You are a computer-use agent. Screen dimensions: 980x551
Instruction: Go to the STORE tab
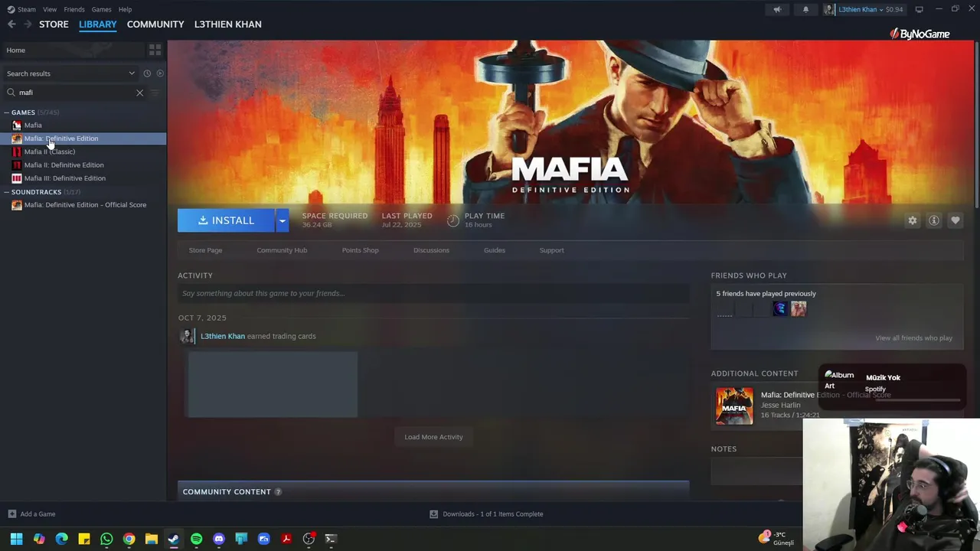pyautogui.click(x=54, y=24)
